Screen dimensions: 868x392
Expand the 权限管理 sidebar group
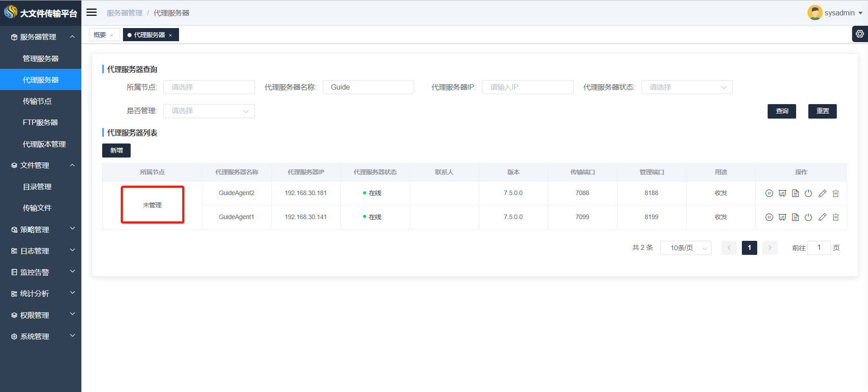pyautogui.click(x=41, y=316)
